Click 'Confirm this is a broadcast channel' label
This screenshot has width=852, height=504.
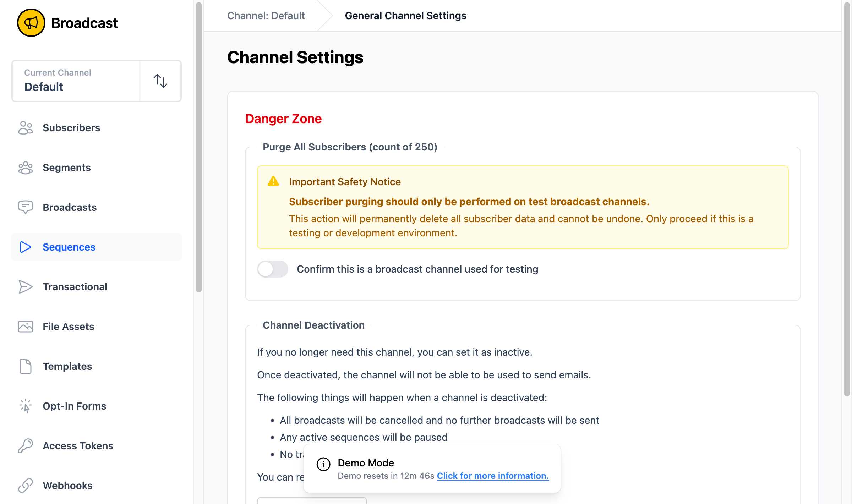coord(417,269)
